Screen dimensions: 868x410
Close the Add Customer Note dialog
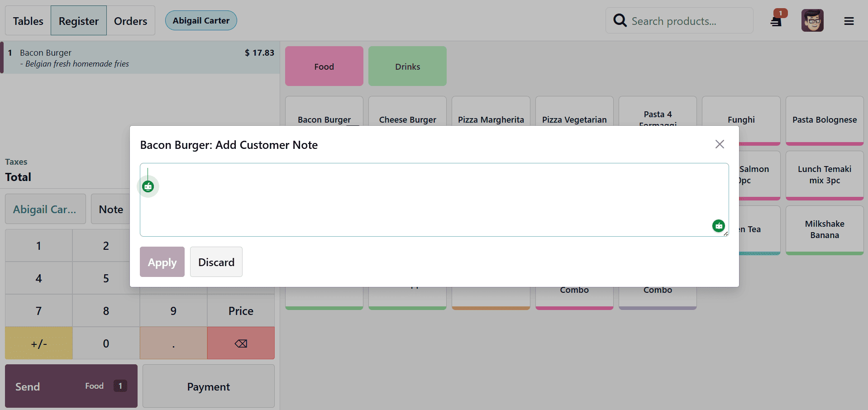click(720, 144)
